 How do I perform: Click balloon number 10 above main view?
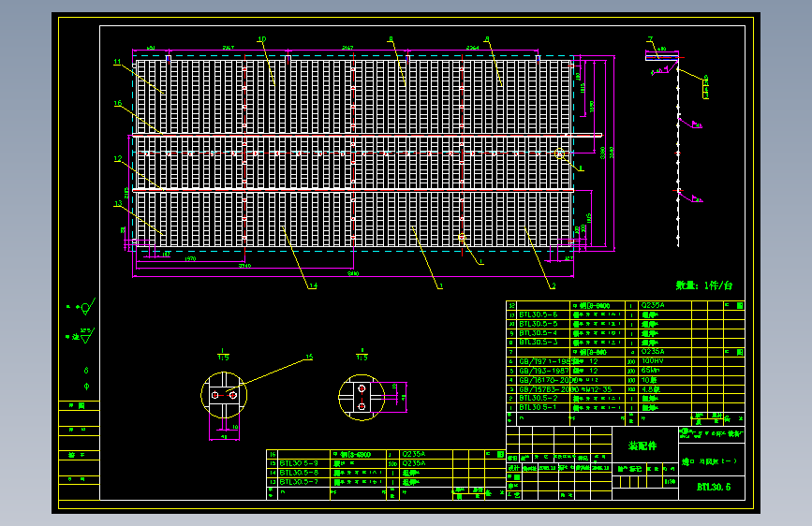(261, 39)
